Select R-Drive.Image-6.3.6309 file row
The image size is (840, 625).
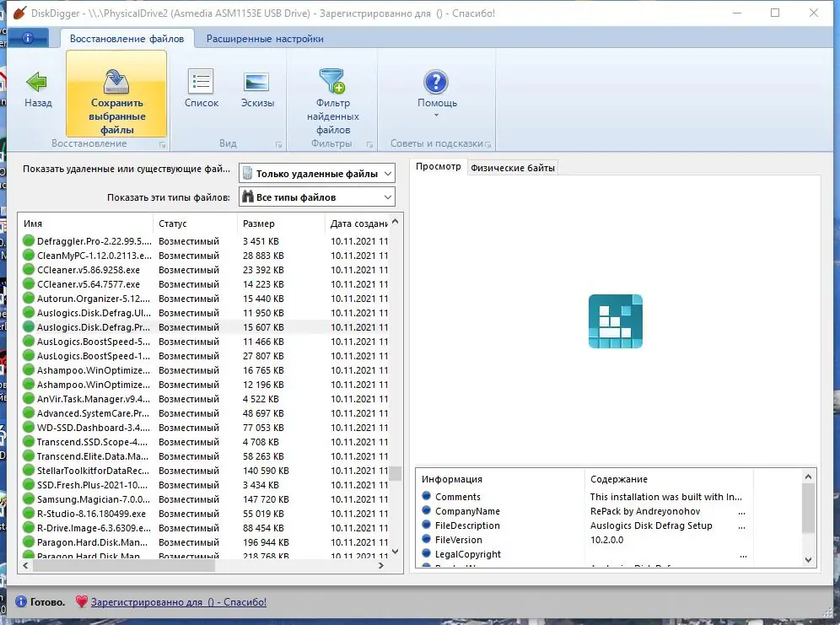point(205,528)
